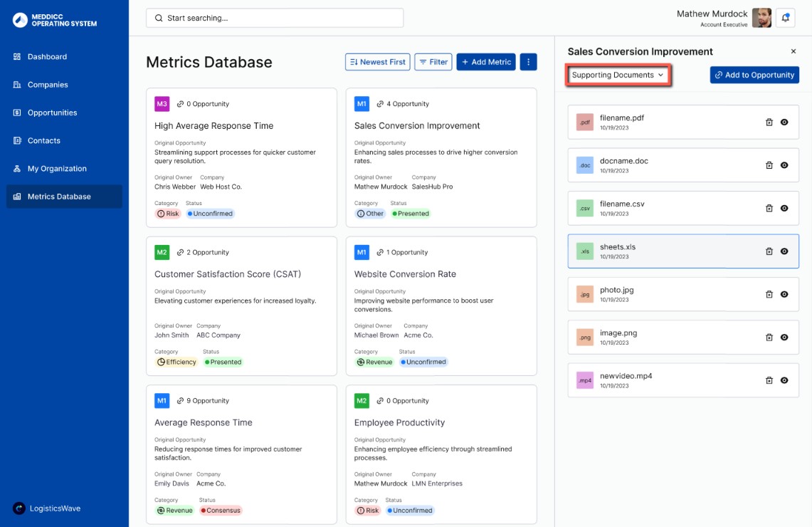Delete the filename.pdf document
This screenshot has height=527, width=812.
coord(769,122)
